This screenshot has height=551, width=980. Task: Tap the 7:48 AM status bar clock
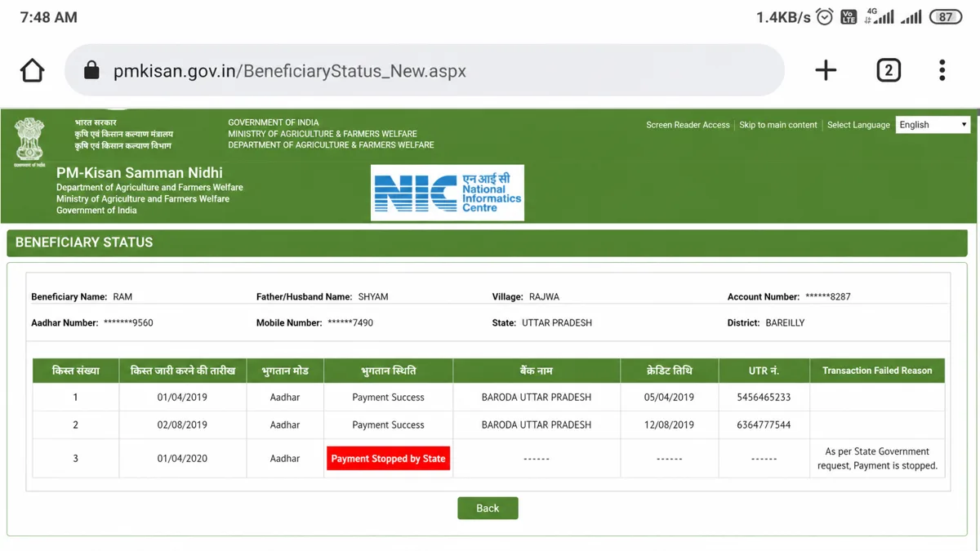click(49, 17)
